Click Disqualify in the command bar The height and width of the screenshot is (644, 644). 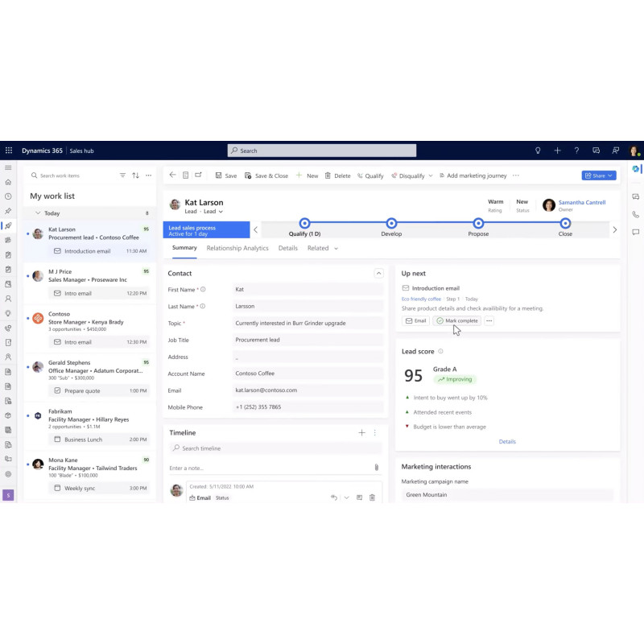(408, 175)
